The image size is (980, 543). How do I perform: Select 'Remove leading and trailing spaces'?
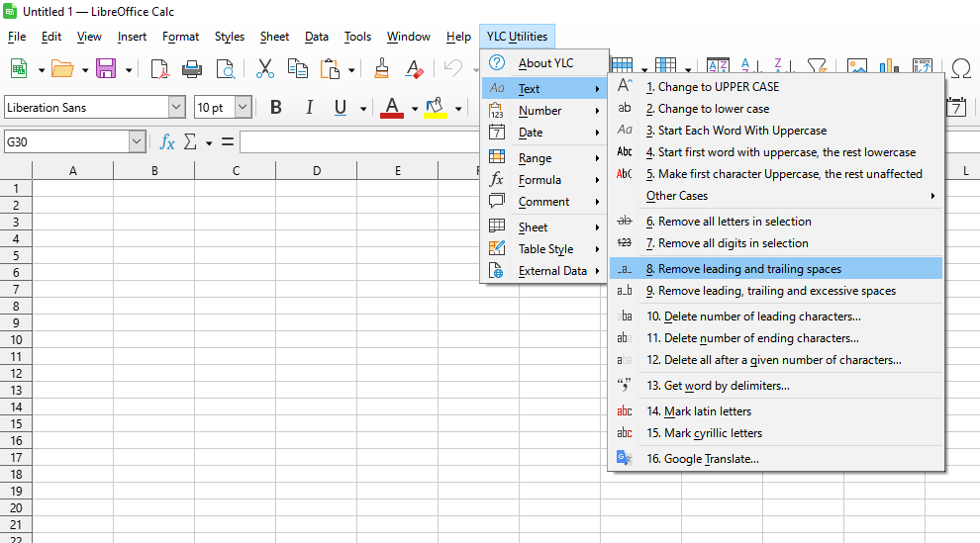(749, 269)
